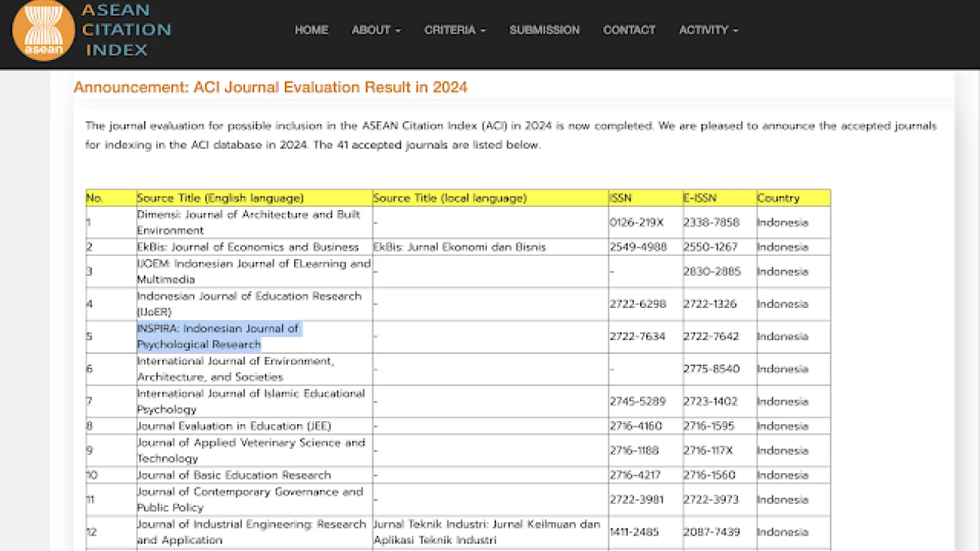Image resolution: width=980 pixels, height=551 pixels.
Task: Click 'Jurnal Teknik Industri: Jurnal Keilmuan' local title
Action: (487, 531)
